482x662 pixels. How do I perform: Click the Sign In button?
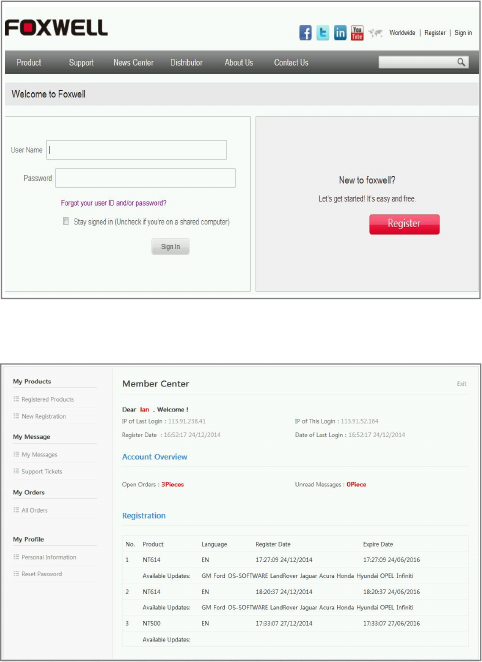pos(171,247)
